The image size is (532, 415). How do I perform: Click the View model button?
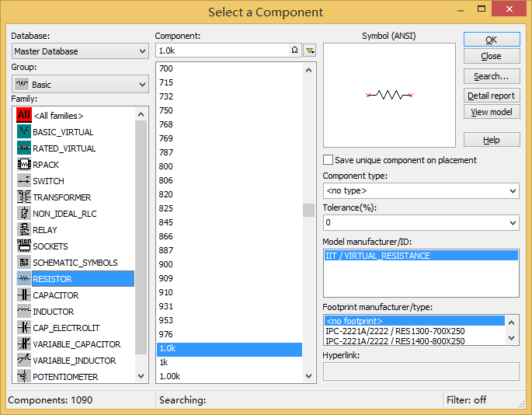(x=491, y=112)
